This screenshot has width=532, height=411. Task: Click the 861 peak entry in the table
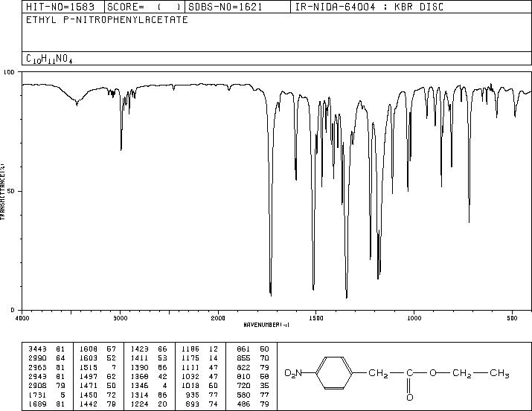pyautogui.click(x=253, y=349)
